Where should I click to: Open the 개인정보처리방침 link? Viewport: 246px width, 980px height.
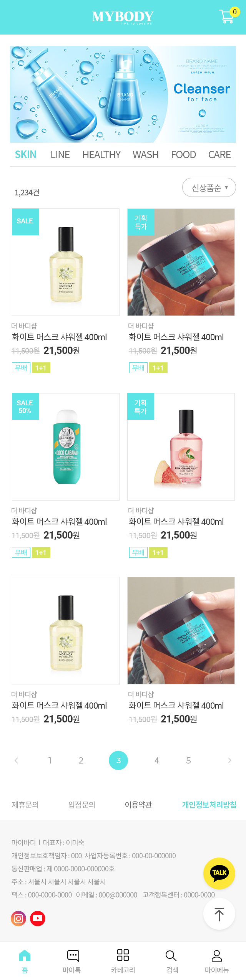pos(209,805)
